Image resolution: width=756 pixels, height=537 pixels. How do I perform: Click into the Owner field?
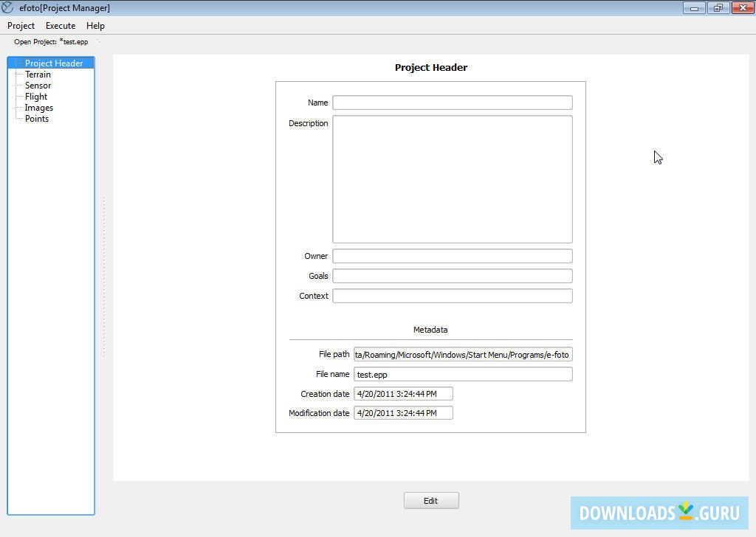453,256
